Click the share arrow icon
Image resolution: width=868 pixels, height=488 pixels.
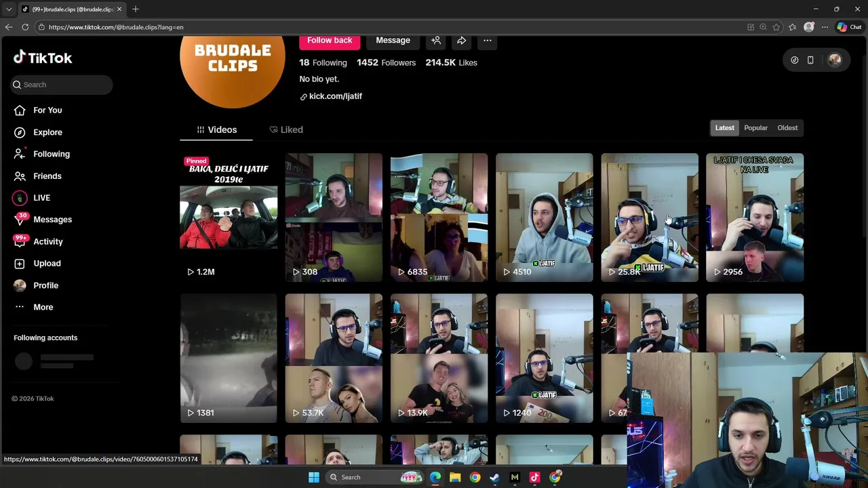pyautogui.click(x=461, y=41)
